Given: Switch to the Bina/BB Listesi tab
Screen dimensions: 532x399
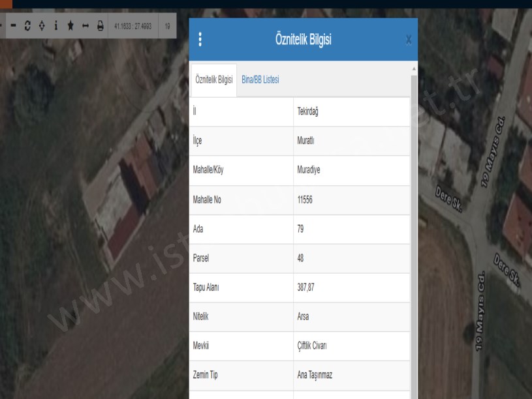Looking at the screenshot, I should click(260, 79).
